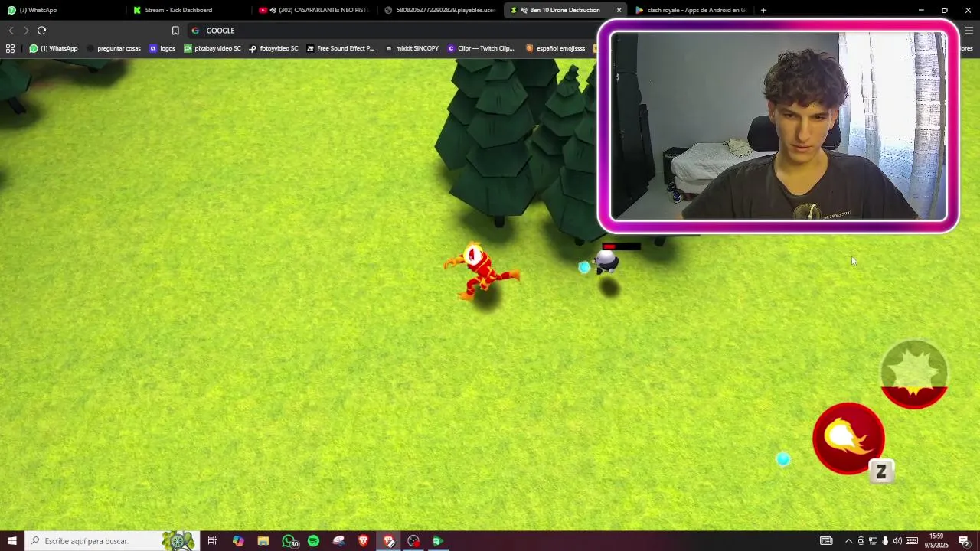Open the logos bookmark

162,48
